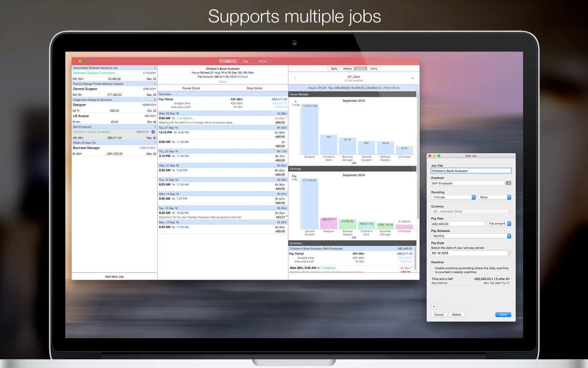Select the Monthly chart range

tap(361, 69)
